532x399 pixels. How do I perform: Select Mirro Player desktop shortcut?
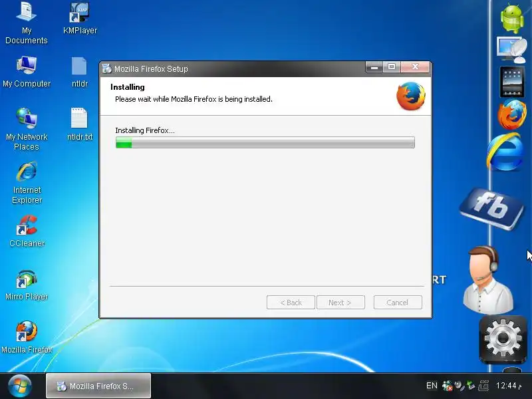pyautogui.click(x=27, y=285)
